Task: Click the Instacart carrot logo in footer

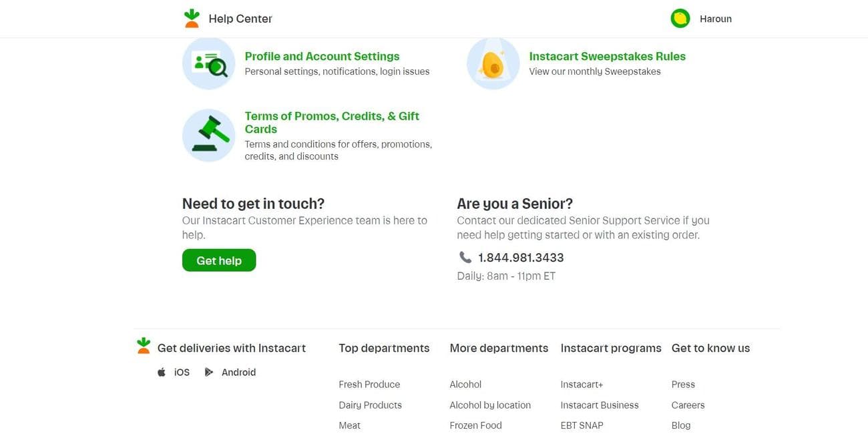Action: pos(143,345)
